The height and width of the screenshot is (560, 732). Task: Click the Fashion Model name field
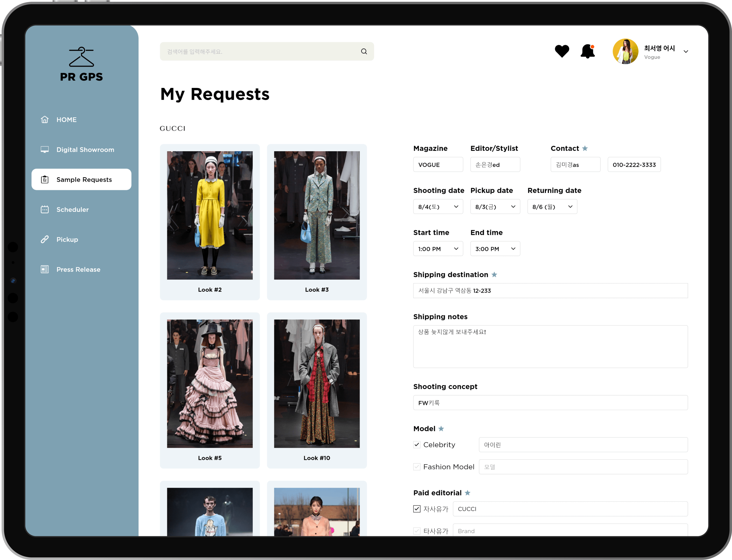tap(583, 467)
